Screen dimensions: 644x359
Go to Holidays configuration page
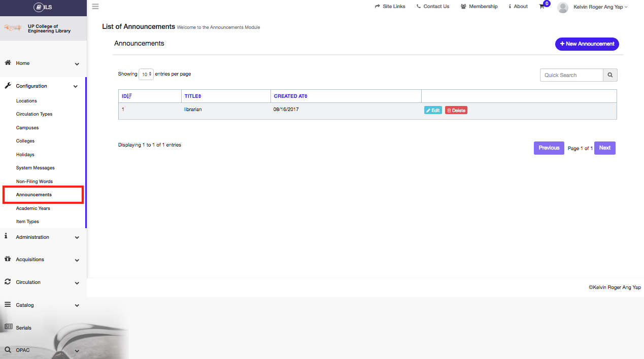point(25,155)
